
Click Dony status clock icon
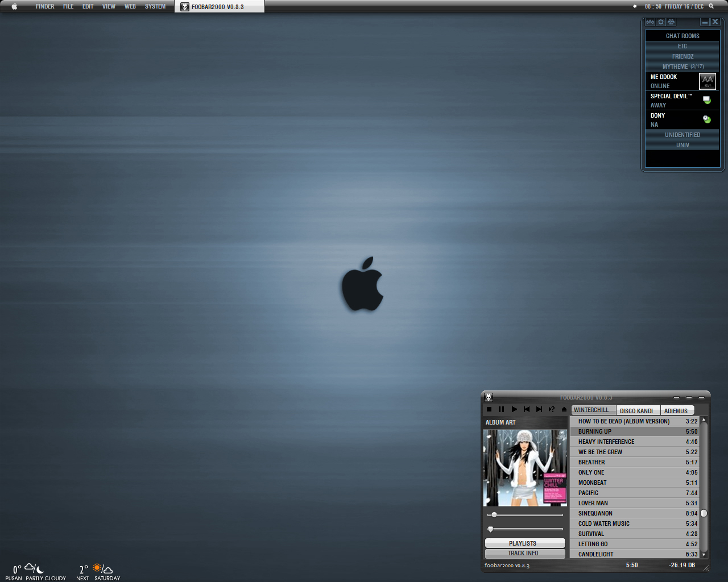point(707,119)
